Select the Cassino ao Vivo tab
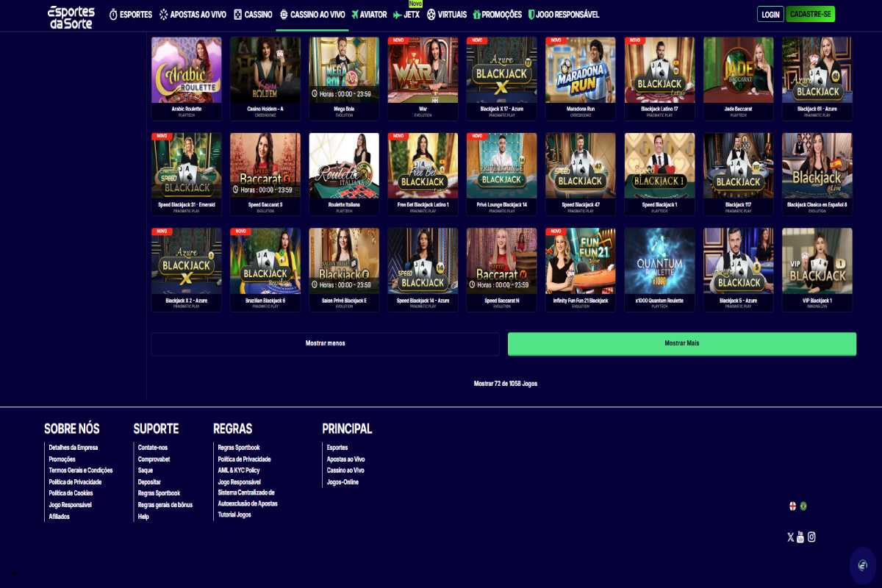The height and width of the screenshot is (588, 882). (x=312, y=15)
